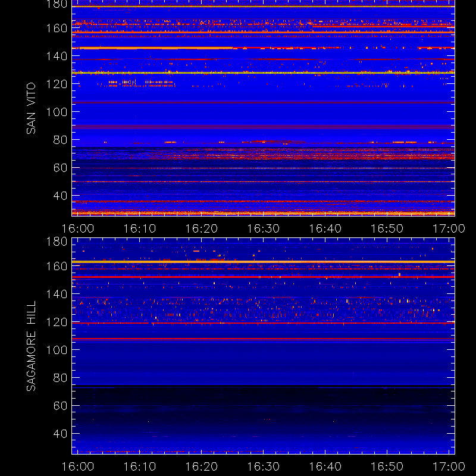Click the 16:40 label below the Sagamore Hill plot
476x476 pixels.
[325, 466]
